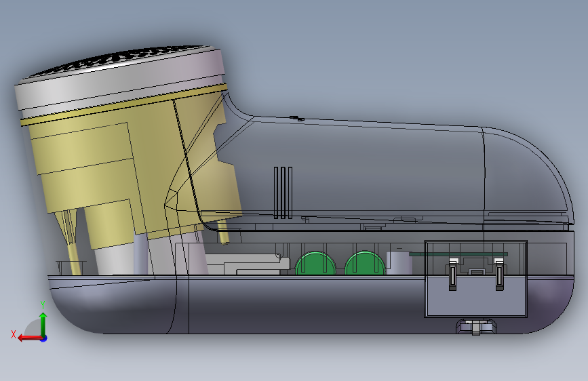Select the left clip in the rectangular box
Screen dimensions: 588x381
(x=452, y=274)
